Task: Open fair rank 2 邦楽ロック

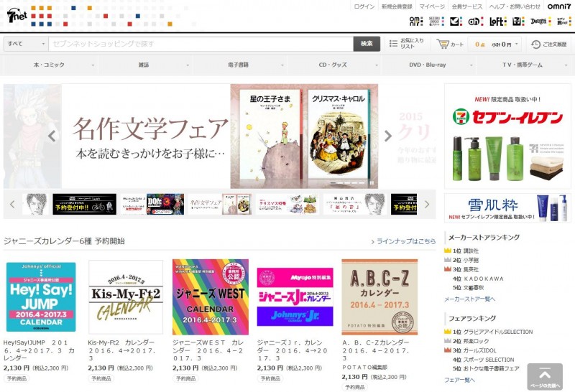Action: pyautogui.click(x=476, y=341)
